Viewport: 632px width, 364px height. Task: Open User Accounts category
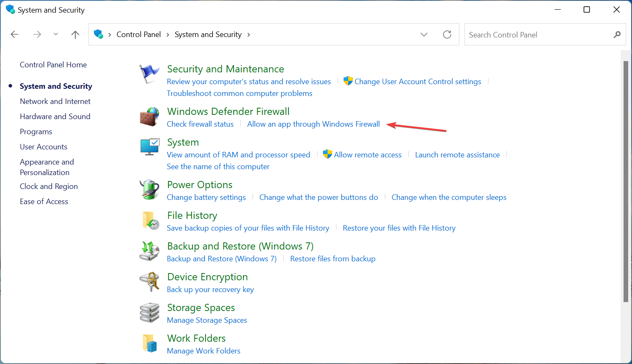click(x=43, y=146)
